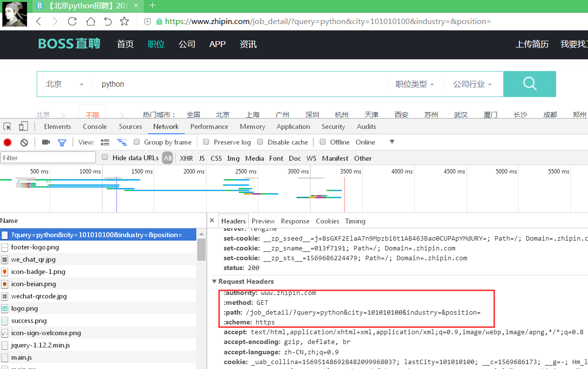588x369 pixels.
Task: Activate DevTools inspect element icon
Action: pyautogui.click(x=7, y=126)
